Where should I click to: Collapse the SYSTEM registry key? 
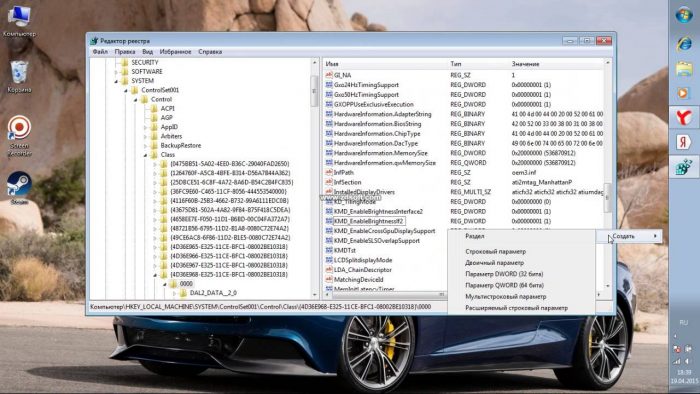(117, 81)
